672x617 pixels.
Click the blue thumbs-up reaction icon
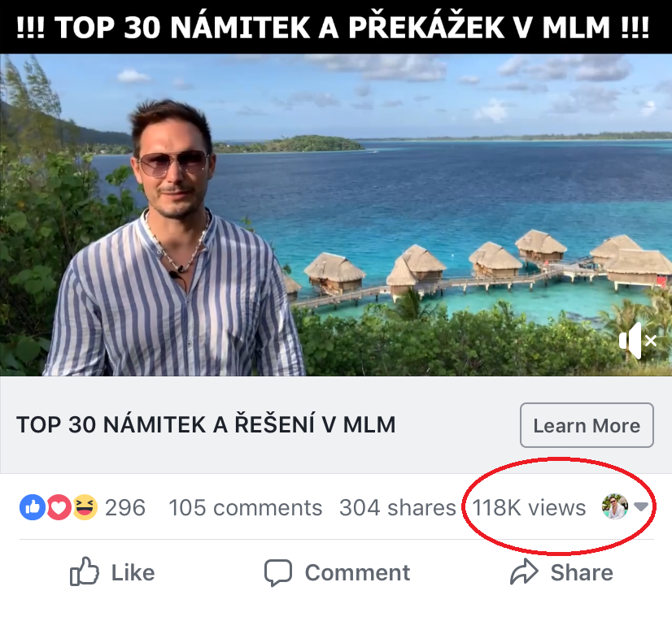point(33,507)
